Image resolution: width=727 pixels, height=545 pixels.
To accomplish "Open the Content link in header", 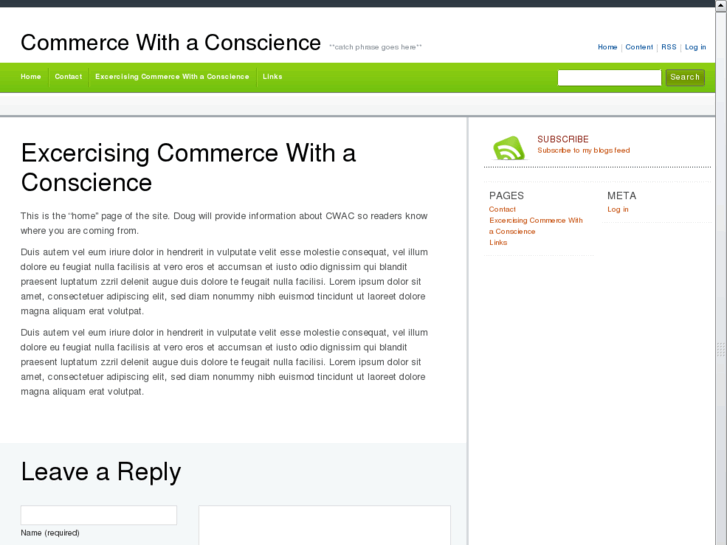I will click(x=639, y=47).
